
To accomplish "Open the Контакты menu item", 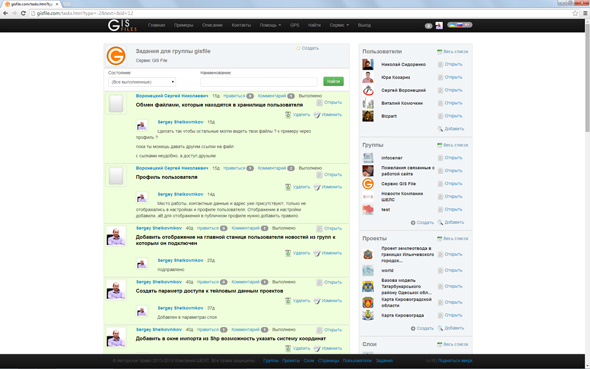I will pyautogui.click(x=241, y=25).
